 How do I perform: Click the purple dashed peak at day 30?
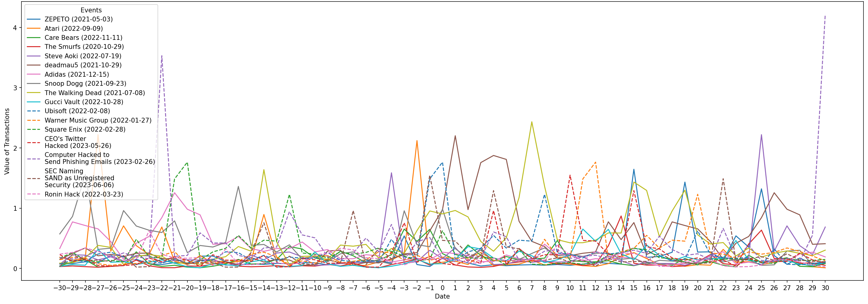pyautogui.click(x=825, y=16)
